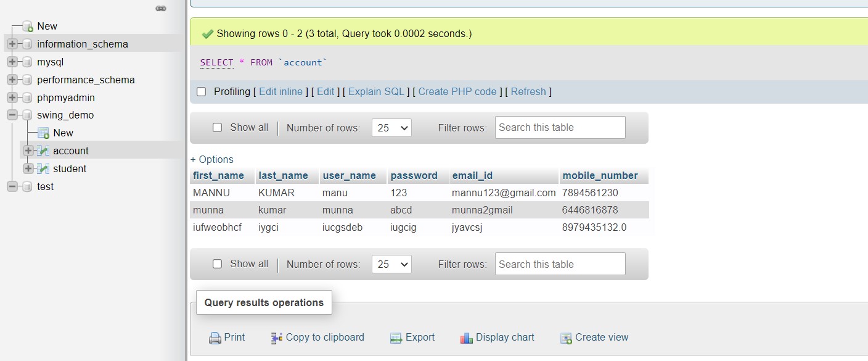The height and width of the screenshot is (361, 868).
Task: Select the information_schema database in sidebar
Action: tap(84, 43)
